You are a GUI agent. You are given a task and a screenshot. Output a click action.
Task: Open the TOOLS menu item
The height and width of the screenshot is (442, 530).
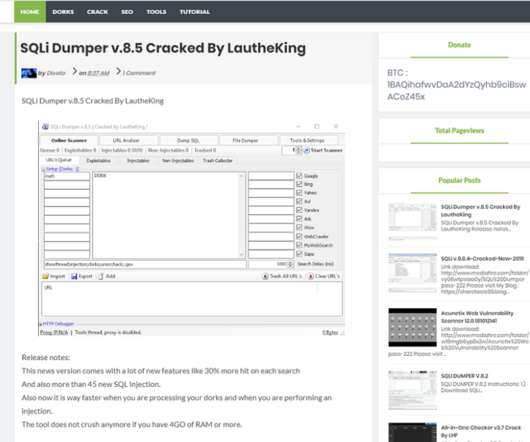coord(156,12)
